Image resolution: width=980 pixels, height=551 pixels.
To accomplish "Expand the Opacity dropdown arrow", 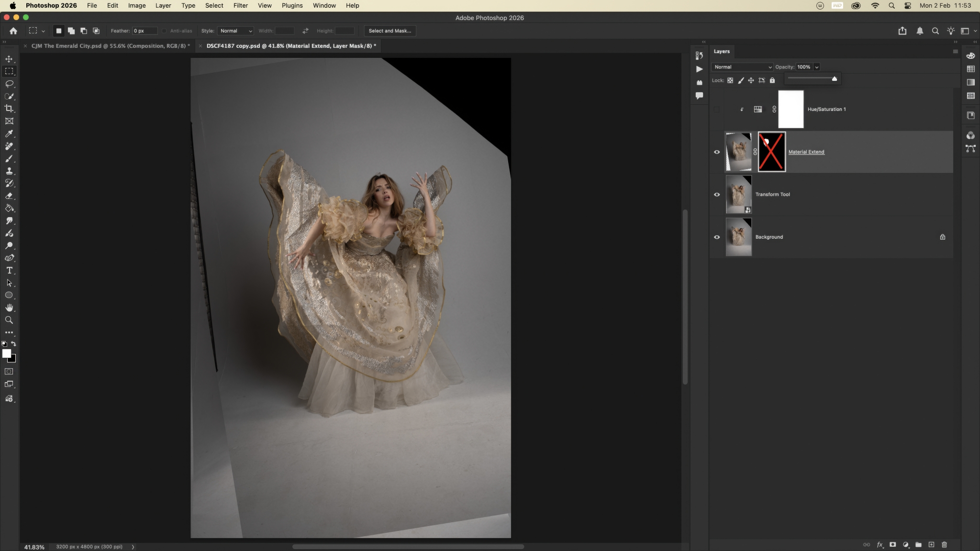I will point(816,67).
